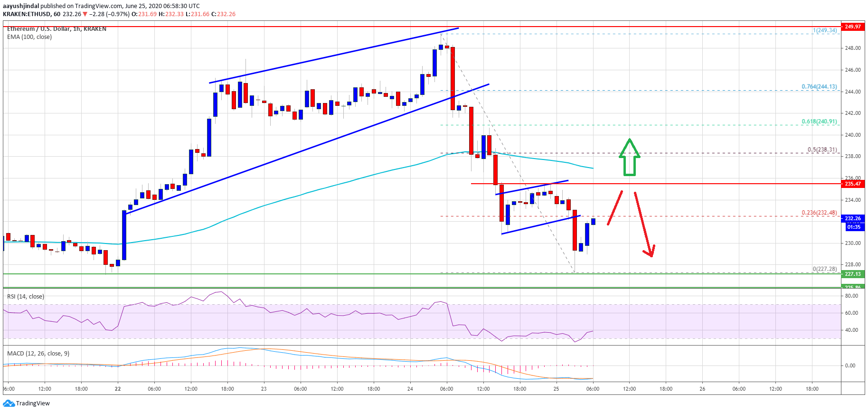The height and width of the screenshot is (412, 868).
Task: Click the 60.00 RSI axis value
Action: pos(851,313)
